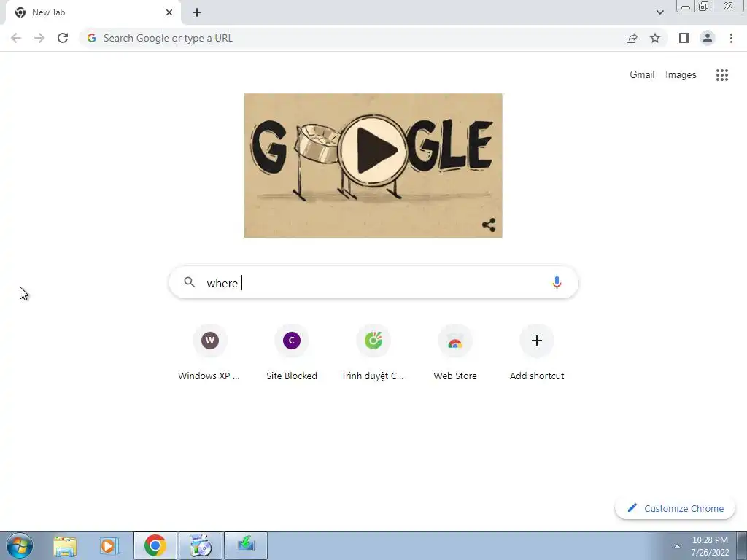Click the taskbar clock showing 10:28 PM
Image resolution: width=747 pixels, height=560 pixels.
pos(710,546)
